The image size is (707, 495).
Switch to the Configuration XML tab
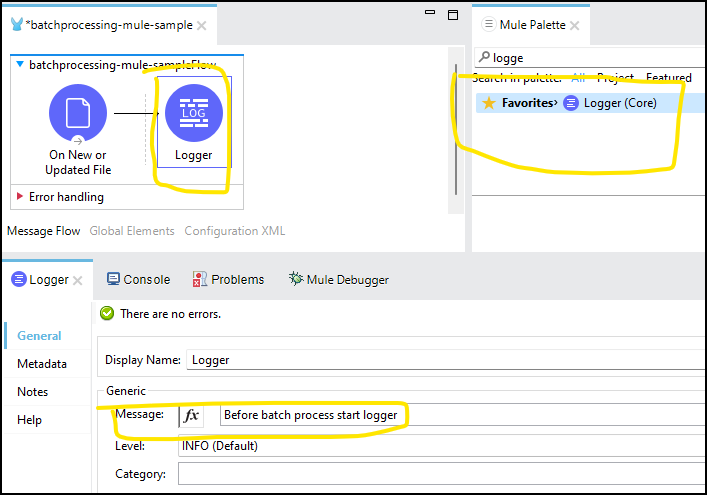coord(234,231)
